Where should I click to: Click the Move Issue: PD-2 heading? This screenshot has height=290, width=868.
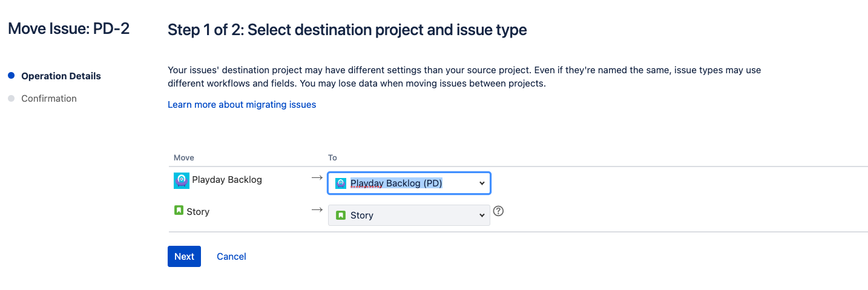[x=69, y=28]
